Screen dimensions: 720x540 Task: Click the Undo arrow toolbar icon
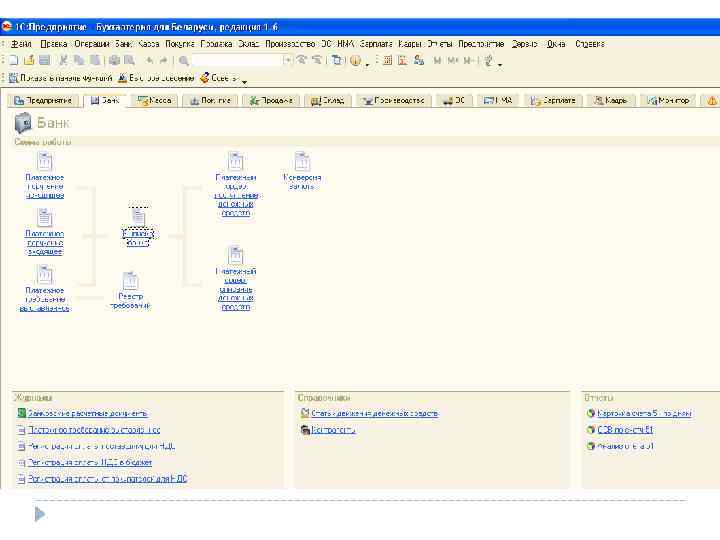pos(150,60)
